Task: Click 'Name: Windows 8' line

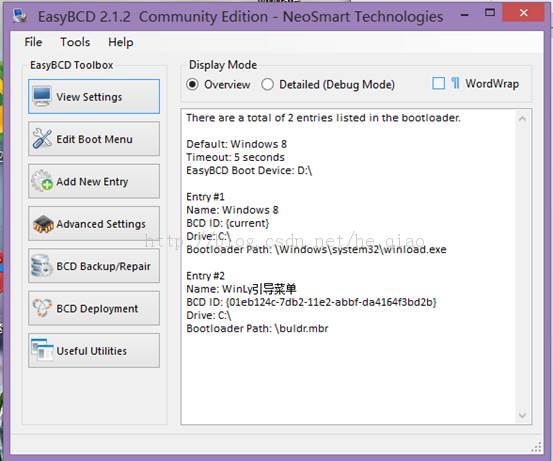Action: tap(232, 210)
